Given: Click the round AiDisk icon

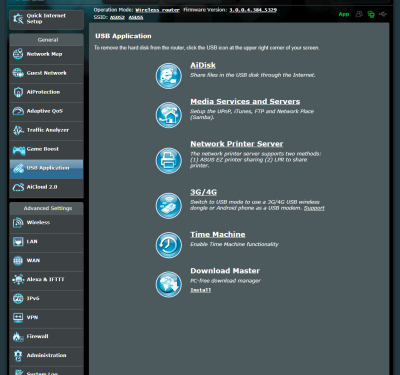Looking at the screenshot, I should [x=169, y=76].
